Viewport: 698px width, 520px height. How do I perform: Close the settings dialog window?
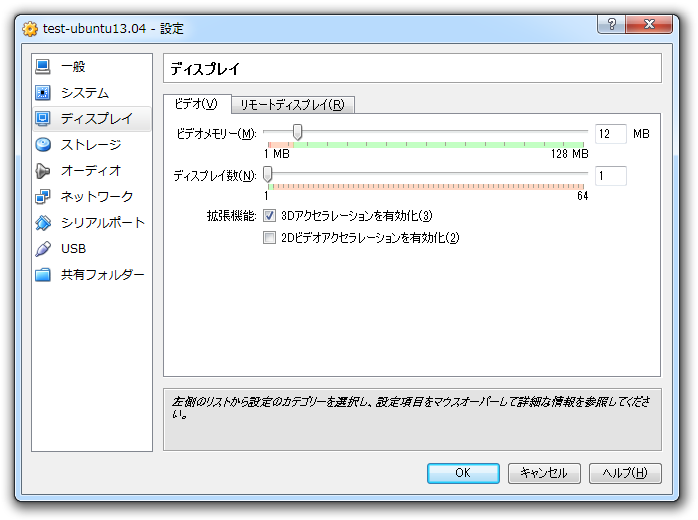pyautogui.click(x=649, y=24)
